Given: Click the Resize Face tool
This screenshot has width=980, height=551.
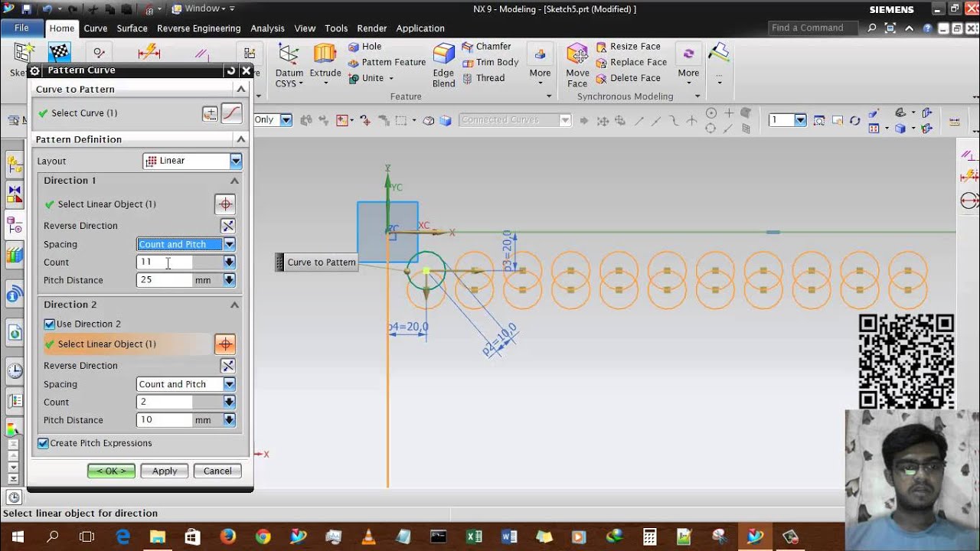Looking at the screenshot, I should 628,46.
